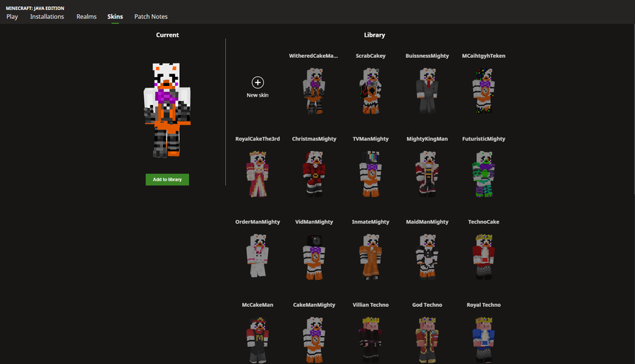Image resolution: width=635 pixels, height=364 pixels.
Task: Go to the Realms tab
Action: (x=87, y=17)
